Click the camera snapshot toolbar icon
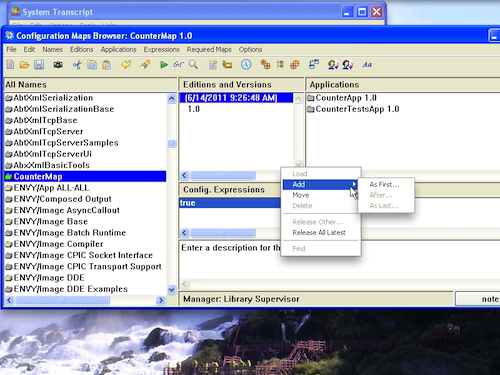 58,64
